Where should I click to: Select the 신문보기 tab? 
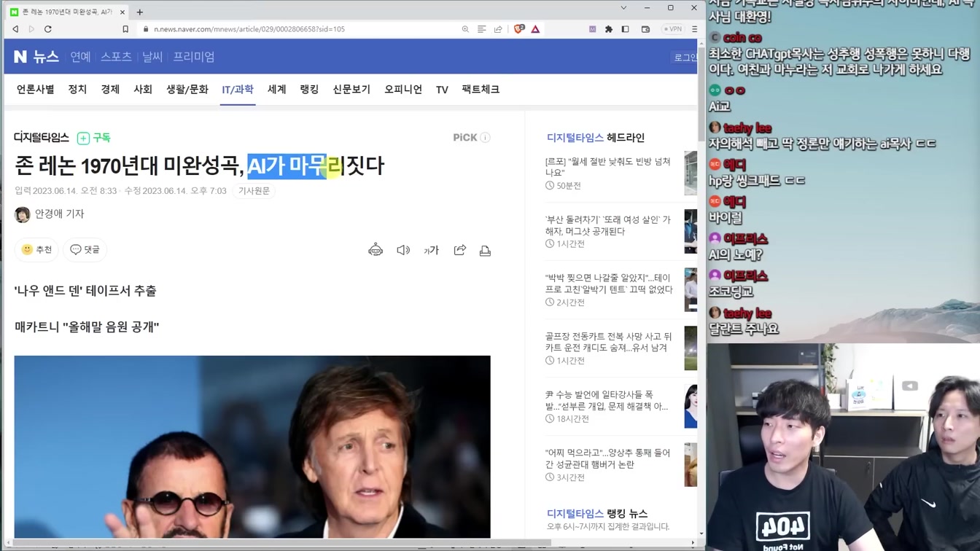pos(351,89)
